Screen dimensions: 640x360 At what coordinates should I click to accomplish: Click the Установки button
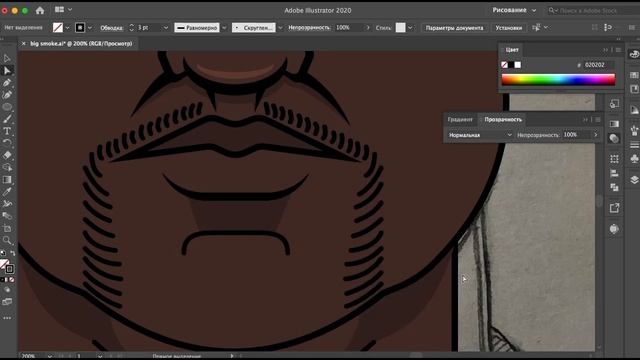click(509, 28)
